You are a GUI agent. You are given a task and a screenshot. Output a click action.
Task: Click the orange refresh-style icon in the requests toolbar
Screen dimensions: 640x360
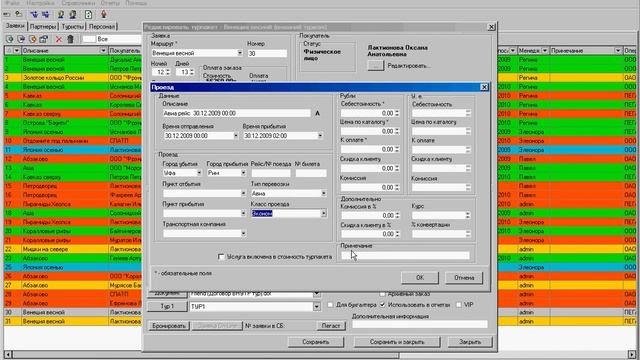pos(32,39)
